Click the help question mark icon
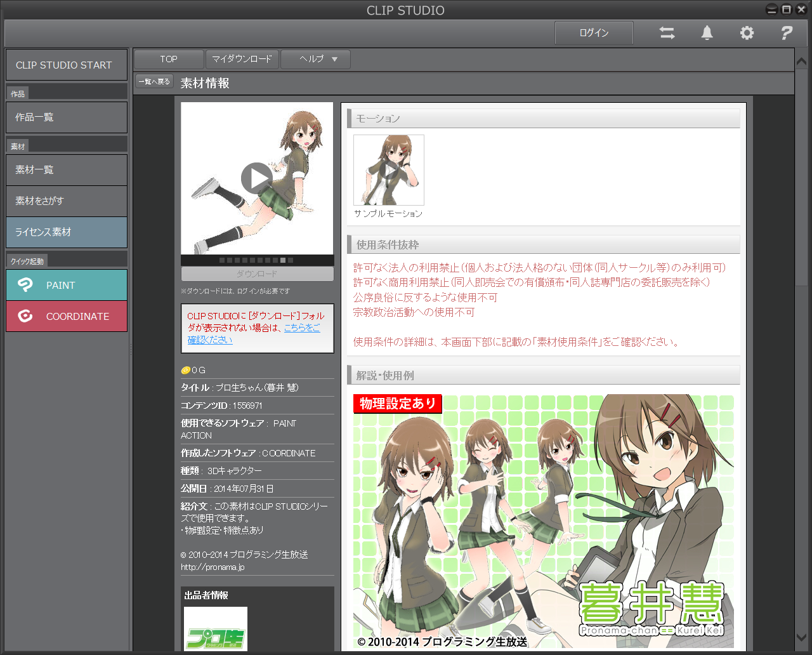 tap(787, 33)
